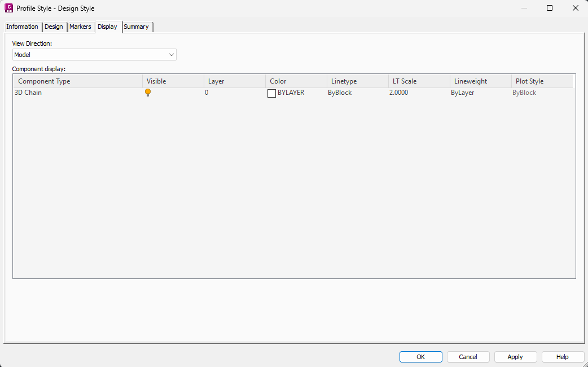Screen dimensions: 588x367
Task: Click the Apply button
Action: [x=515, y=356]
